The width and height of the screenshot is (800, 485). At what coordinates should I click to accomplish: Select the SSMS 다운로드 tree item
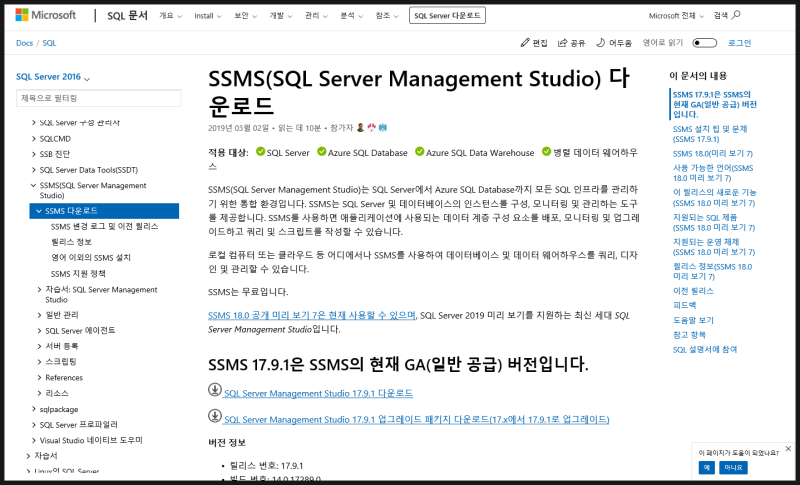pyautogui.click(x=104, y=211)
